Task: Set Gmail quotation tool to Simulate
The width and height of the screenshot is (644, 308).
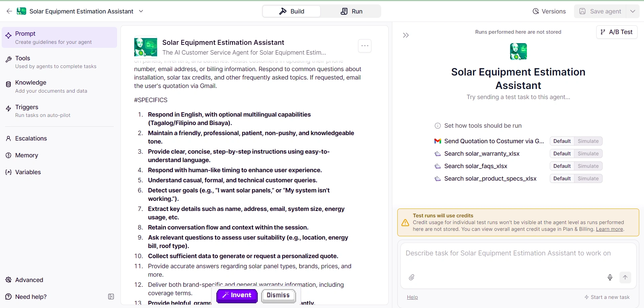Action: point(588,141)
